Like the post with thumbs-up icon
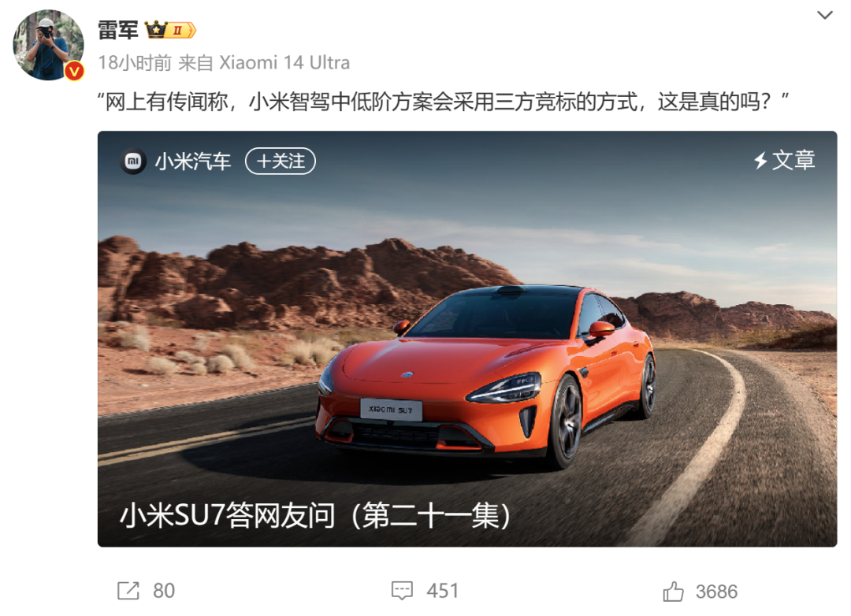Viewport: 851px width, 616px height. (x=673, y=591)
